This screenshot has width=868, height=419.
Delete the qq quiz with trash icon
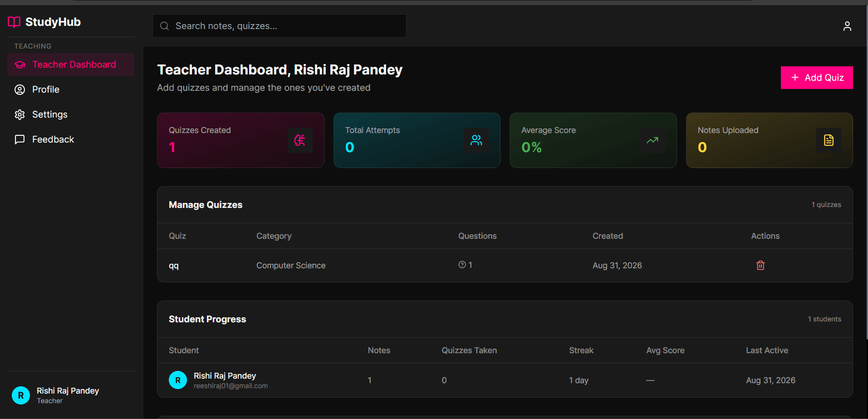[x=760, y=265]
